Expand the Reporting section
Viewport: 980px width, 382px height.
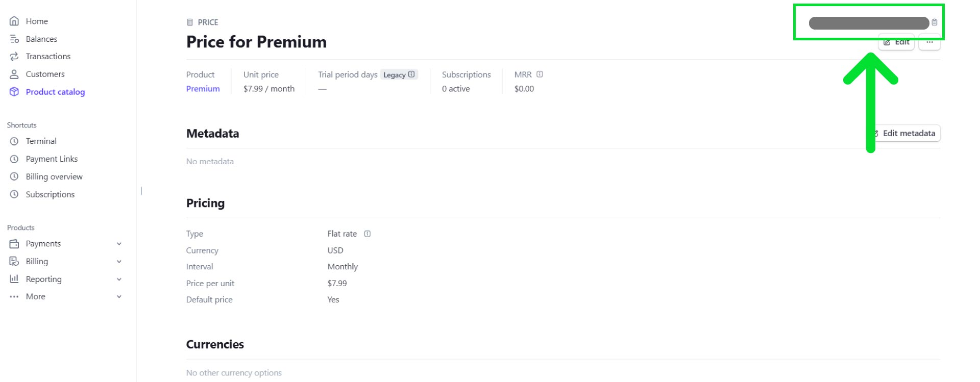pos(119,279)
